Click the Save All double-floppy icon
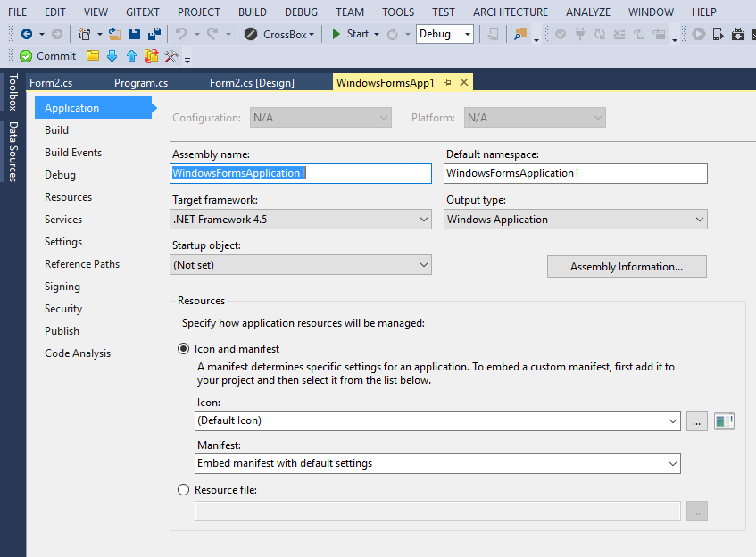 (154, 34)
